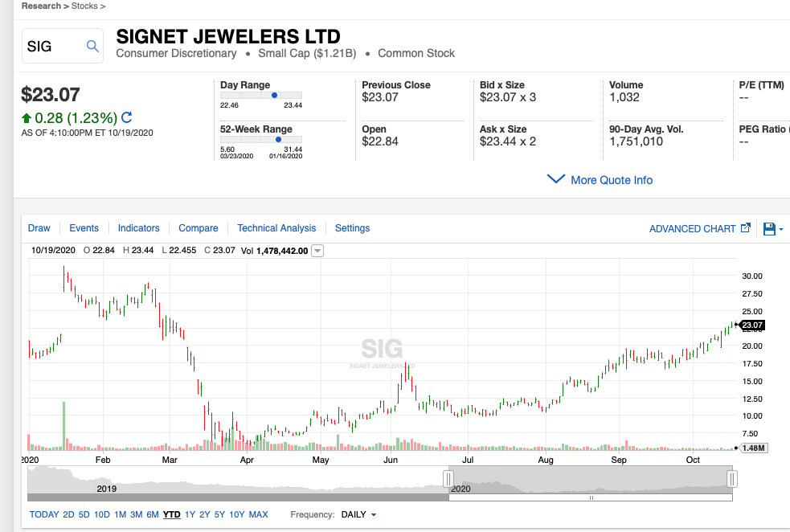Click the save chart floppy disk icon
This screenshot has height=532, width=790.
(x=769, y=229)
